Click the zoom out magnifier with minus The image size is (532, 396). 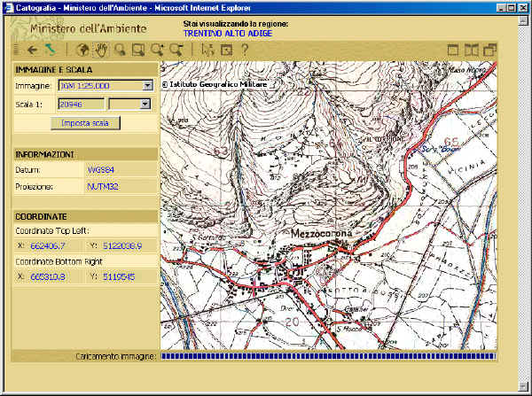pyautogui.click(x=176, y=50)
